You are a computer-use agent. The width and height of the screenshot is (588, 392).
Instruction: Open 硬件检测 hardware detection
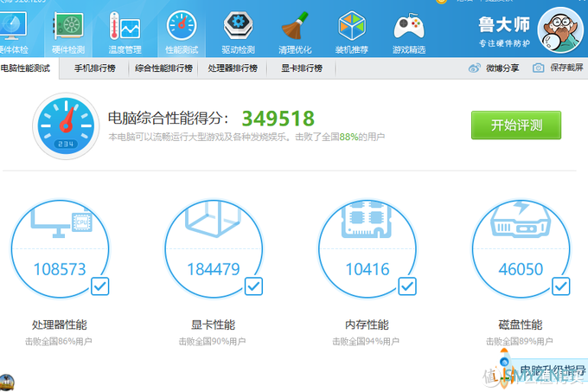point(68,25)
